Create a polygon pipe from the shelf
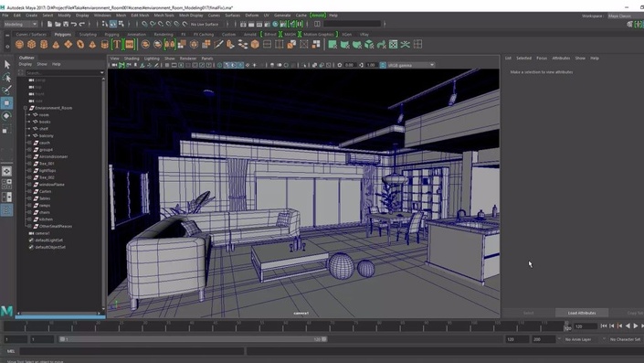The width and height of the screenshot is (644, 363). [x=105, y=45]
